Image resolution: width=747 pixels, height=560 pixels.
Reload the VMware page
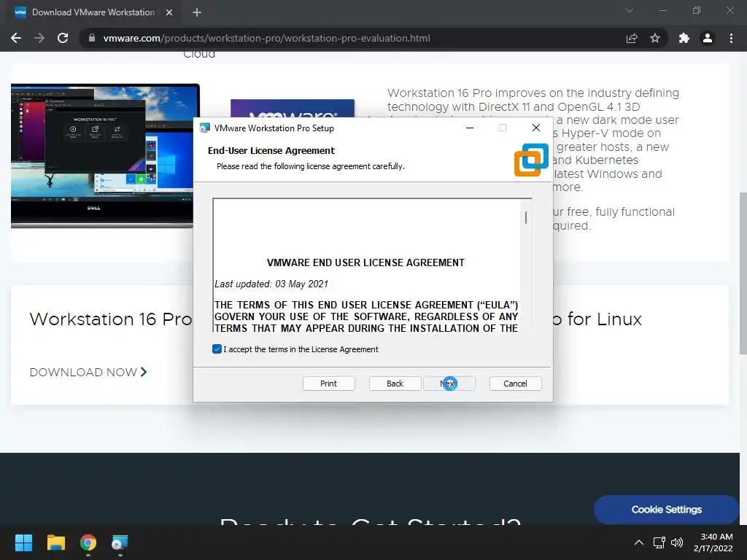pos(63,38)
